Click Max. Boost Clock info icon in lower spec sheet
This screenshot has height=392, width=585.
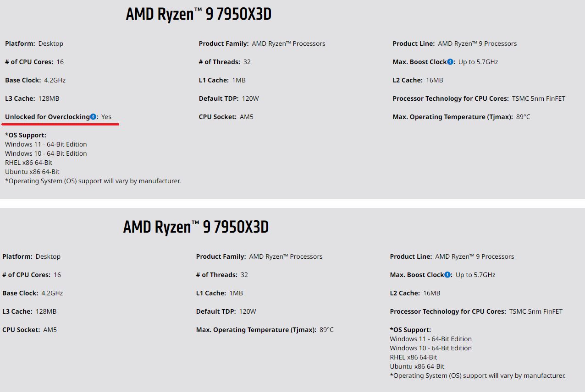tap(447, 275)
